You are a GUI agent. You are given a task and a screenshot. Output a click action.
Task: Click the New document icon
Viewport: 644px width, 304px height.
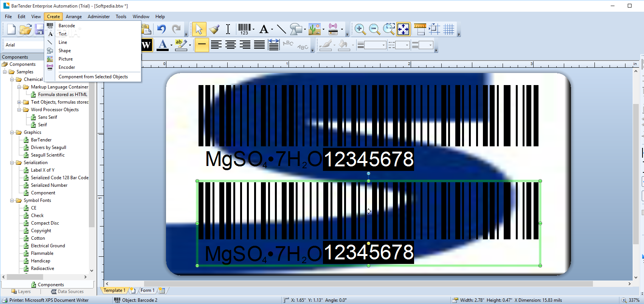coord(11,29)
